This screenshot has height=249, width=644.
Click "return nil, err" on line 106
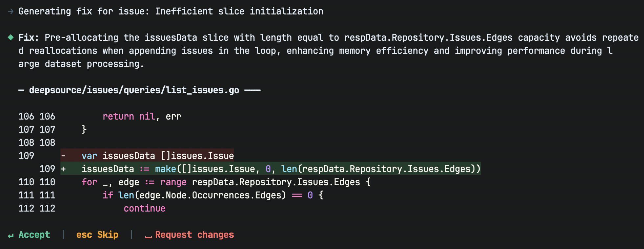(x=142, y=117)
